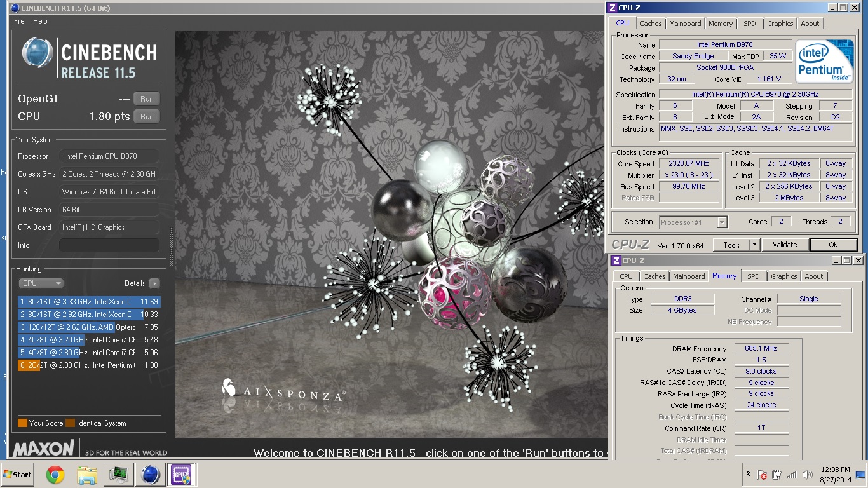Click the Cinebench logo sphere icon
This screenshot has height=488, width=868.
pyautogui.click(x=37, y=53)
